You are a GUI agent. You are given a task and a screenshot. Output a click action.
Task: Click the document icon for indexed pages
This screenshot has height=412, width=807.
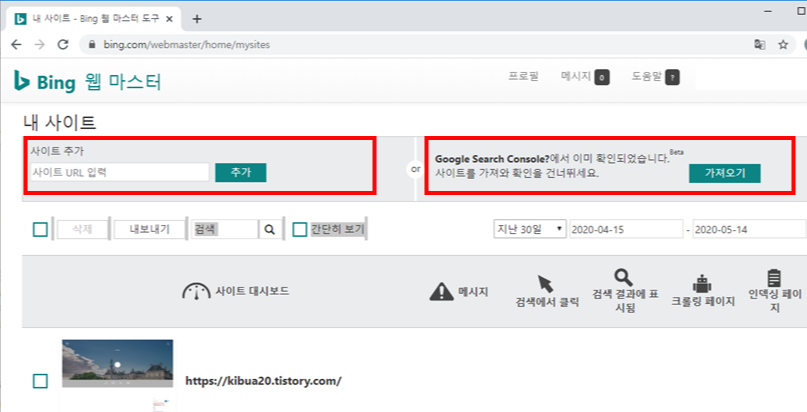(x=774, y=278)
